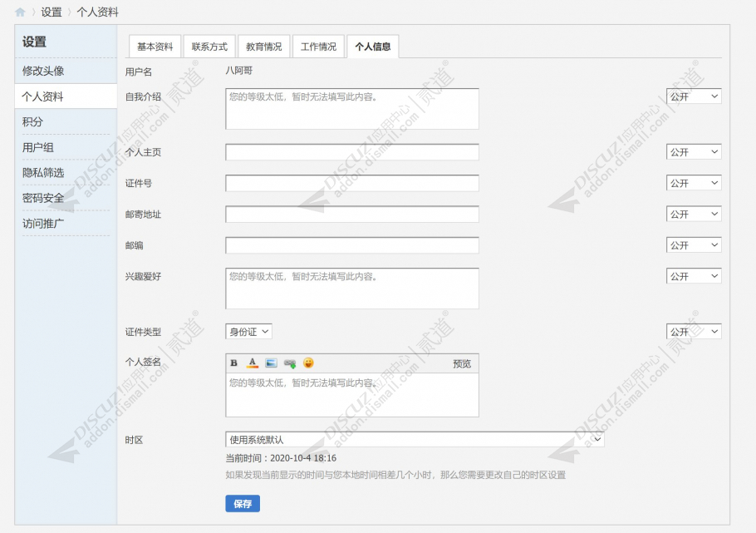This screenshot has height=533, width=756.
Task: Click the 个人签名 text area
Action: click(352, 395)
